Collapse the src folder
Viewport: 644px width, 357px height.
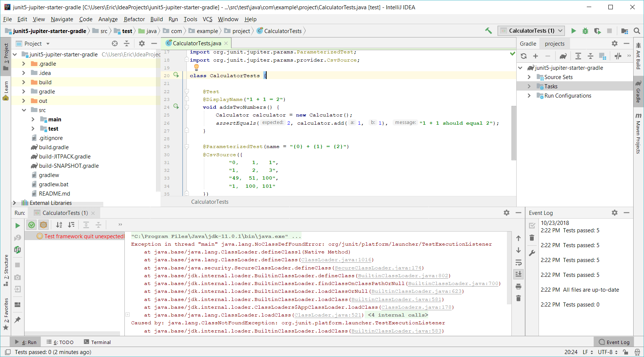[24, 110]
